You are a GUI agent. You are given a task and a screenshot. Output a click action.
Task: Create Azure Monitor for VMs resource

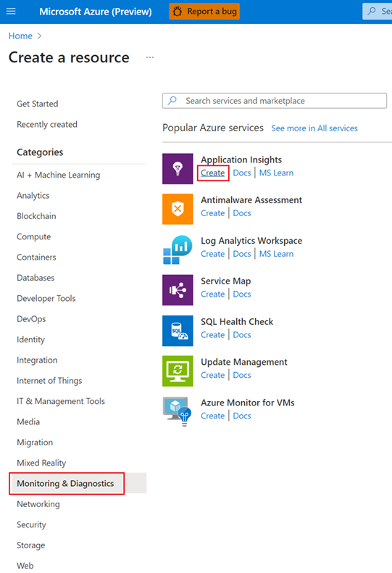click(213, 416)
